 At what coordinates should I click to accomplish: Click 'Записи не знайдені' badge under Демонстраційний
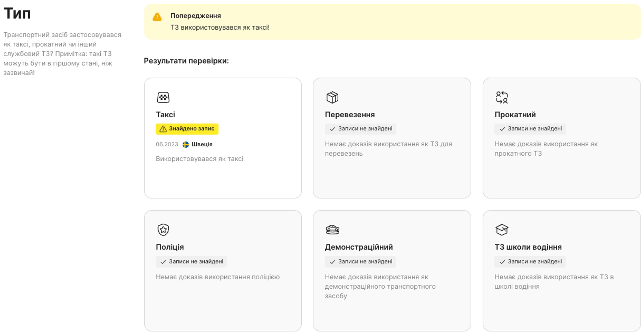point(360,262)
